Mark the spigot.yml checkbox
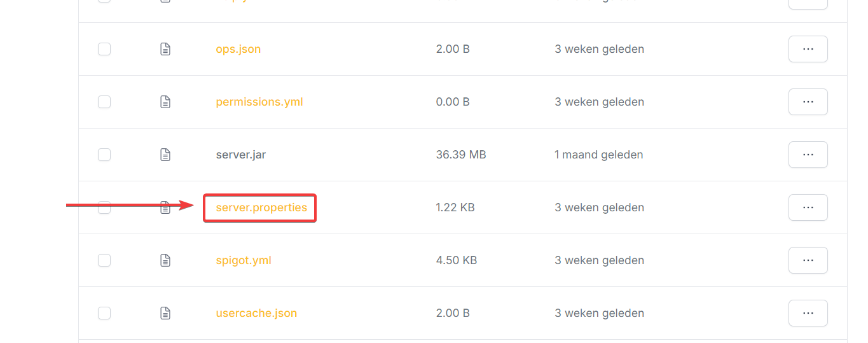This screenshot has width=868, height=343. click(104, 260)
